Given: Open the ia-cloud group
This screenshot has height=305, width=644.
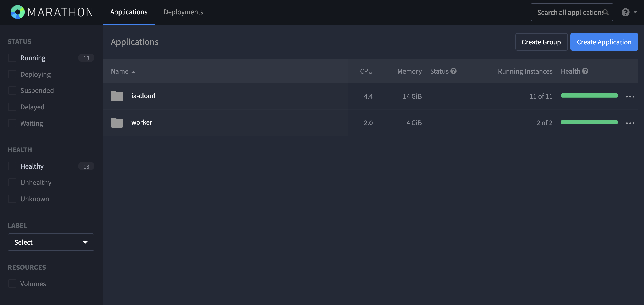Looking at the screenshot, I should pos(143,96).
